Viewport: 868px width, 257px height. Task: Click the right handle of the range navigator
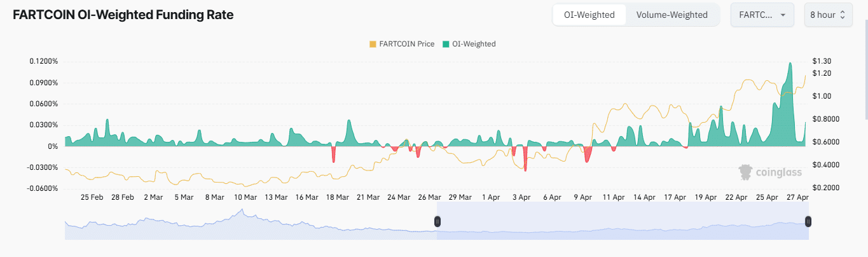[x=808, y=221]
